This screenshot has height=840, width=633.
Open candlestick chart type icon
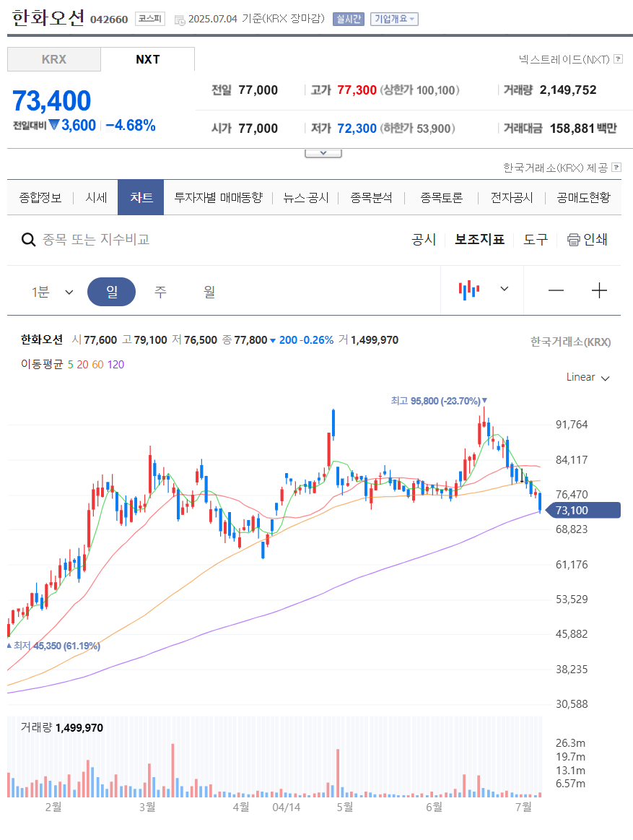point(468,290)
